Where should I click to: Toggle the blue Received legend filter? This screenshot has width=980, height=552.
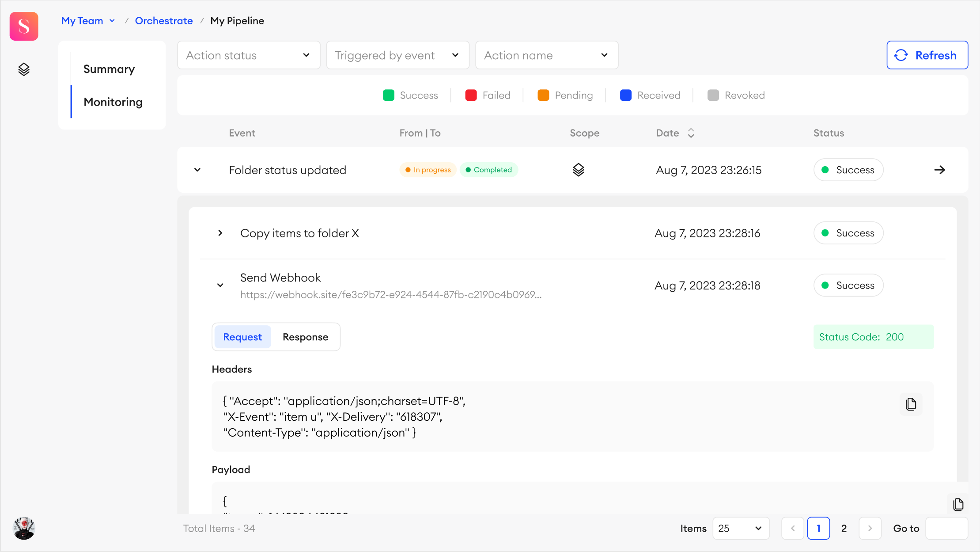pyautogui.click(x=650, y=95)
